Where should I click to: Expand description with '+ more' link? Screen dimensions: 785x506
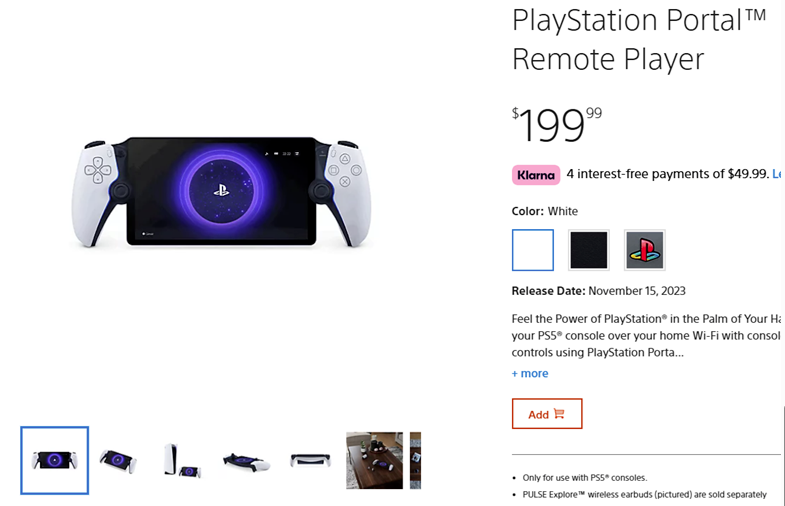[x=530, y=373]
